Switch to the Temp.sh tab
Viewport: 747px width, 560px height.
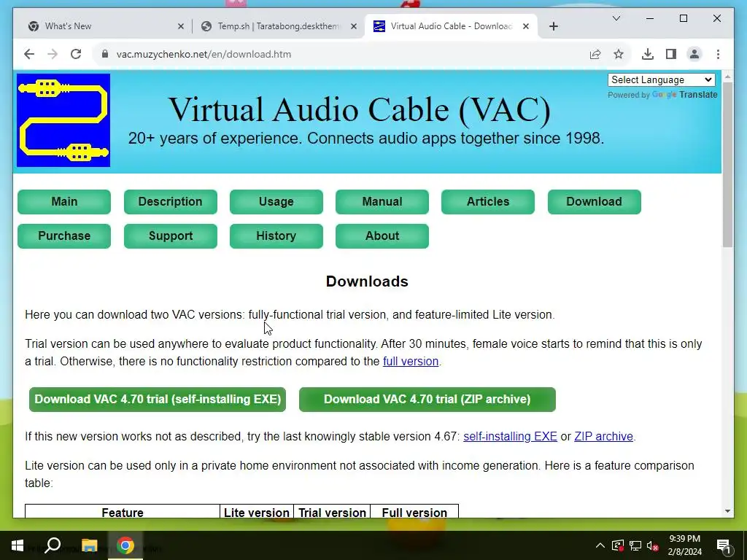tap(279, 26)
